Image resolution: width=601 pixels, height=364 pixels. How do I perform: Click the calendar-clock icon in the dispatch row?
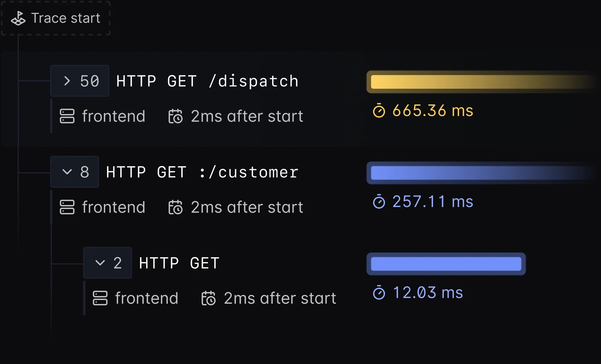(175, 116)
